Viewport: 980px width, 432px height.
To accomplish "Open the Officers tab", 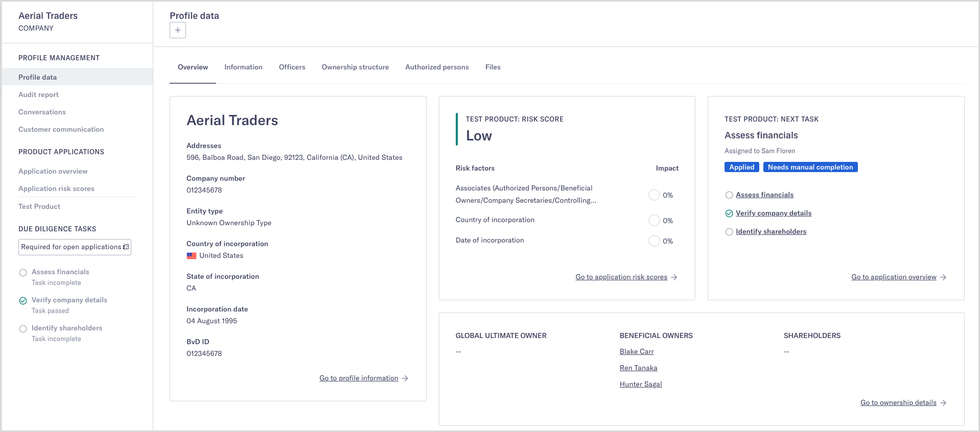I will coord(292,67).
